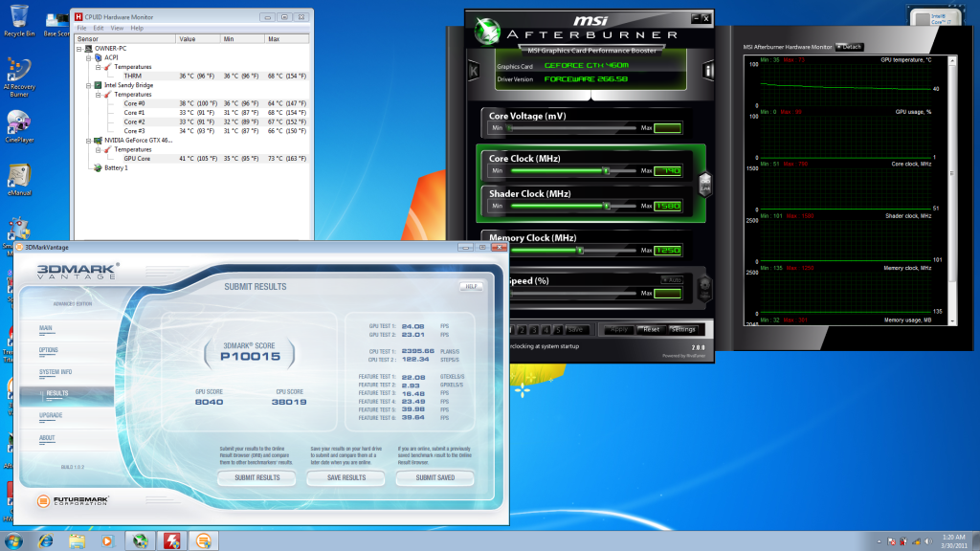This screenshot has height=551, width=980.
Task: Select profile slot 5 in Afterburner
Action: (x=558, y=329)
